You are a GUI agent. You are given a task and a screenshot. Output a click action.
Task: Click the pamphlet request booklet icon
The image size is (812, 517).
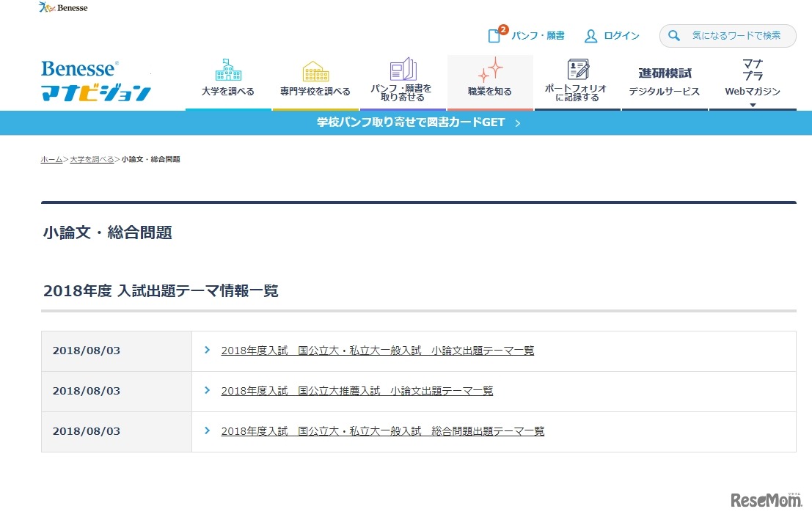point(403,70)
